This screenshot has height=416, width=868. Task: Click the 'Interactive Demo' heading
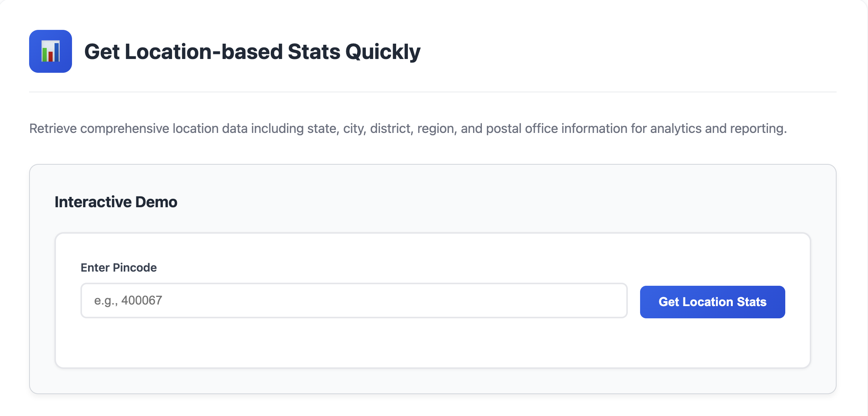(116, 202)
